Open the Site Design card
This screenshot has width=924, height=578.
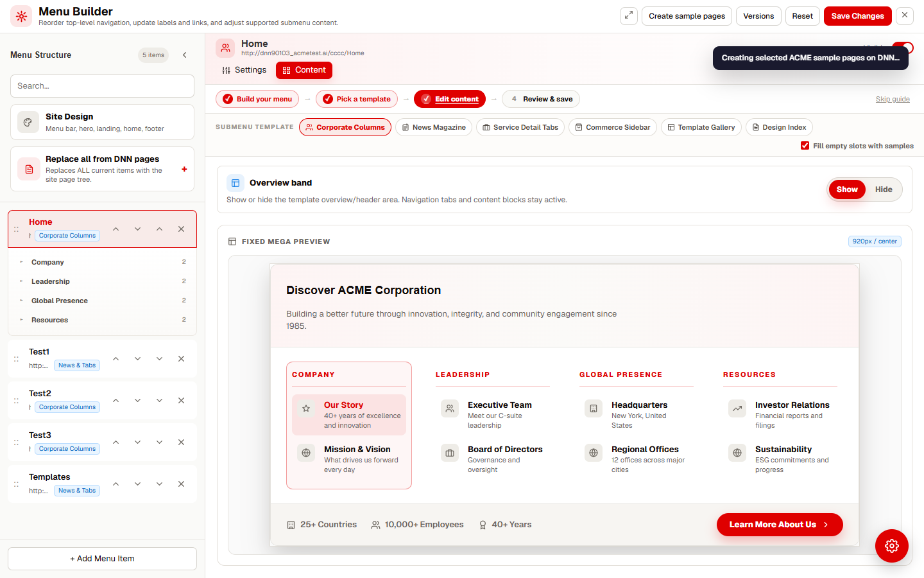click(102, 122)
